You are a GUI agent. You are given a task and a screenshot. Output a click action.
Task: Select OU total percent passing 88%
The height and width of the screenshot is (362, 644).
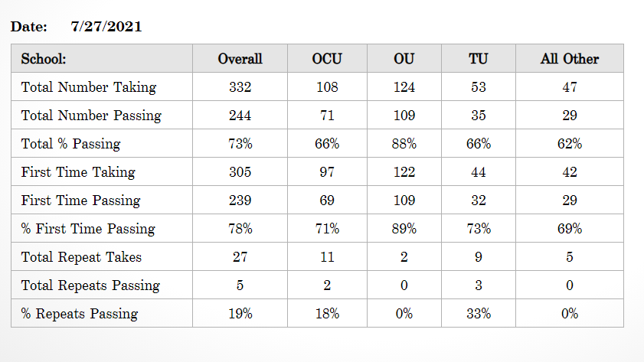pos(404,144)
